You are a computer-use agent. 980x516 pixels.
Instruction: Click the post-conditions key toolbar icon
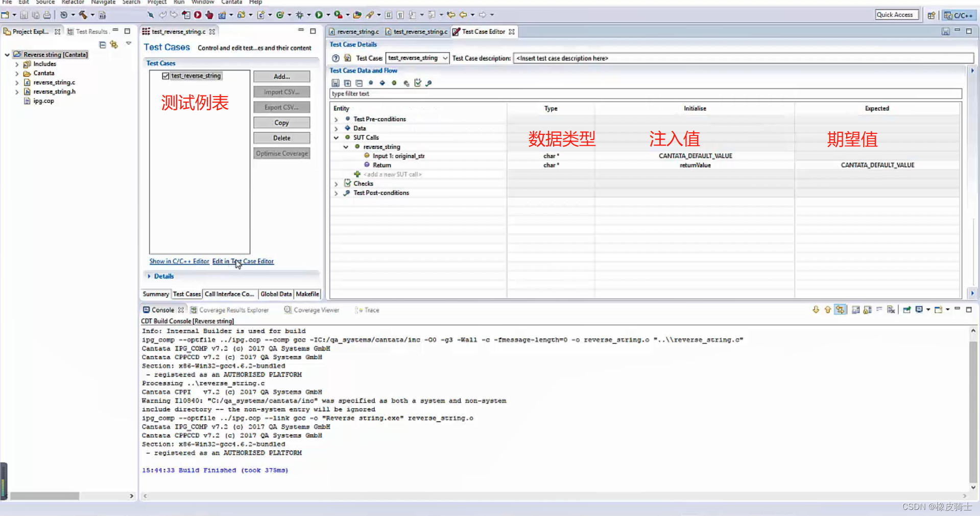pos(428,83)
